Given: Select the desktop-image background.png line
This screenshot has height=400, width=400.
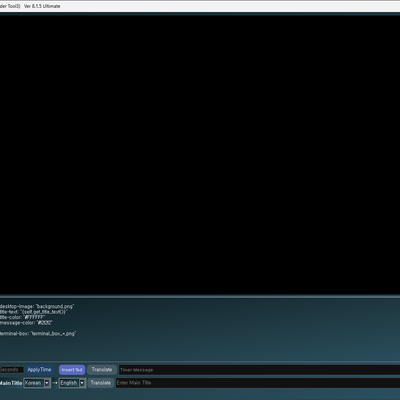Looking at the screenshot, I should pyautogui.click(x=37, y=306).
